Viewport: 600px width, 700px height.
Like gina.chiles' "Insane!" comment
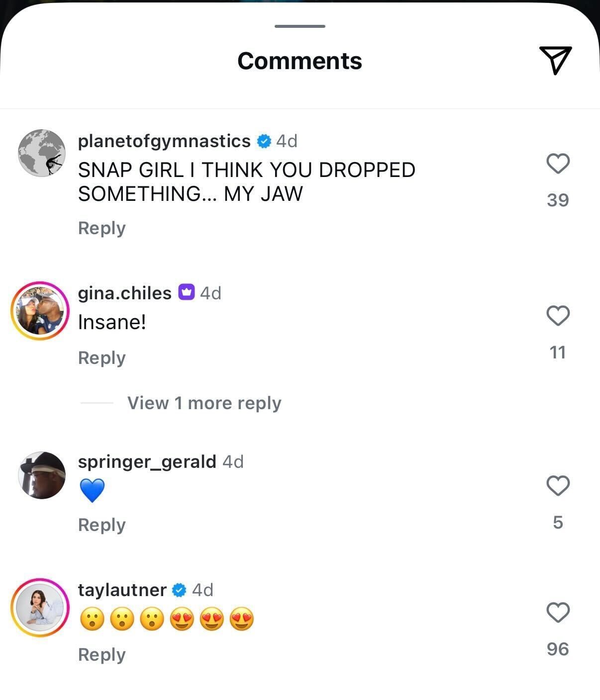coord(558,317)
